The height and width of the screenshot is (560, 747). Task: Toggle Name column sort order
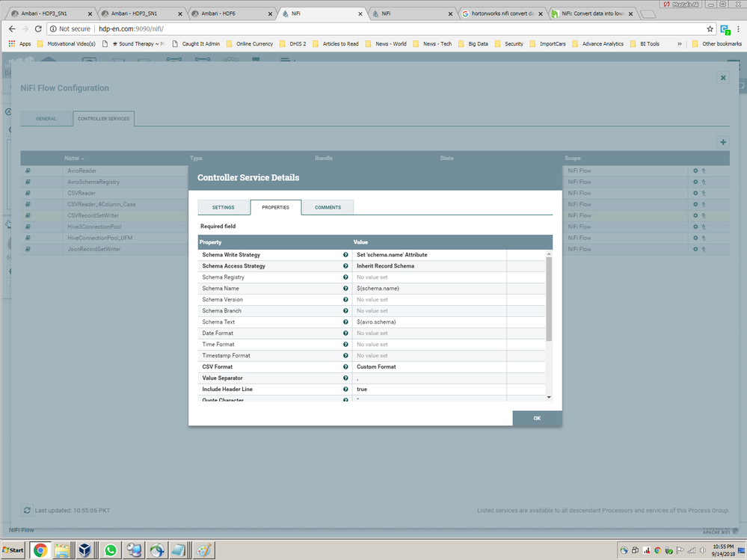(x=72, y=158)
